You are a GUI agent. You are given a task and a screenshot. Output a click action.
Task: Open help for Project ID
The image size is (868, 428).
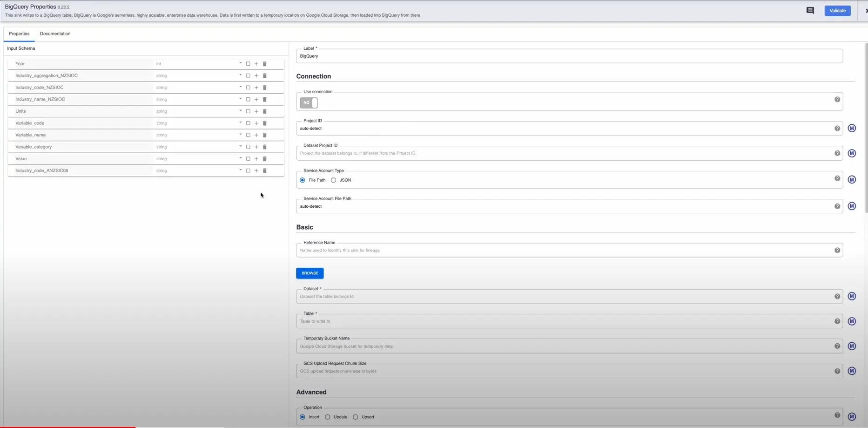[x=837, y=129]
